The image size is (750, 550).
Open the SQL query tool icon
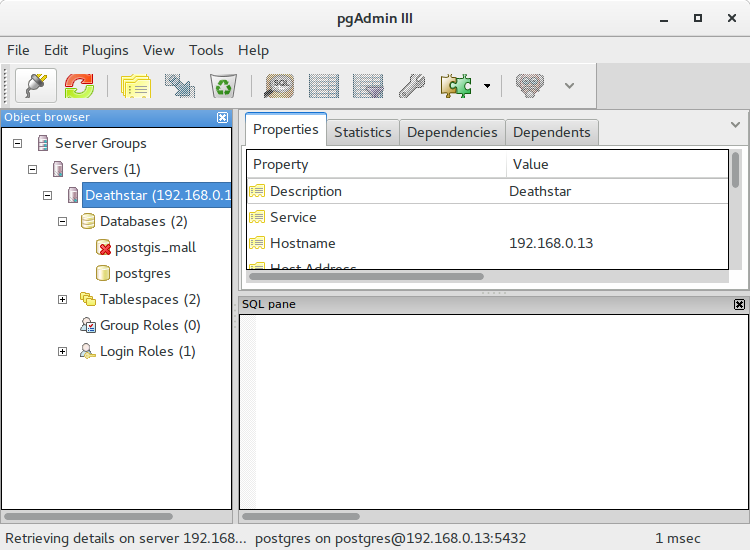tap(279, 86)
